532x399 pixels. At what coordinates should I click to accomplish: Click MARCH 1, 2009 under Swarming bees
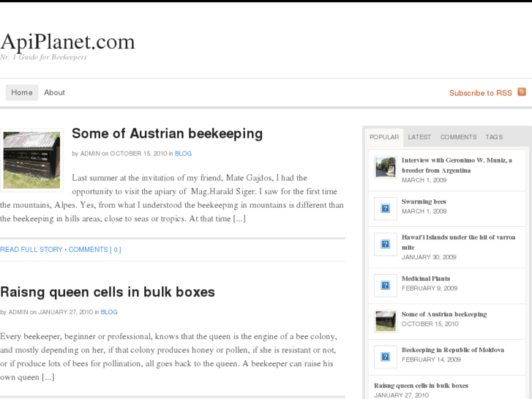(424, 212)
